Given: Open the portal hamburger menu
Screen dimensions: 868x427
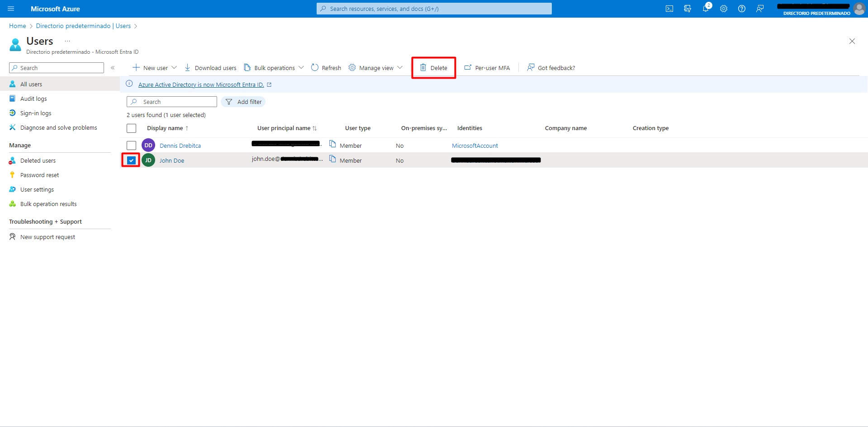Looking at the screenshot, I should click(11, 9).
